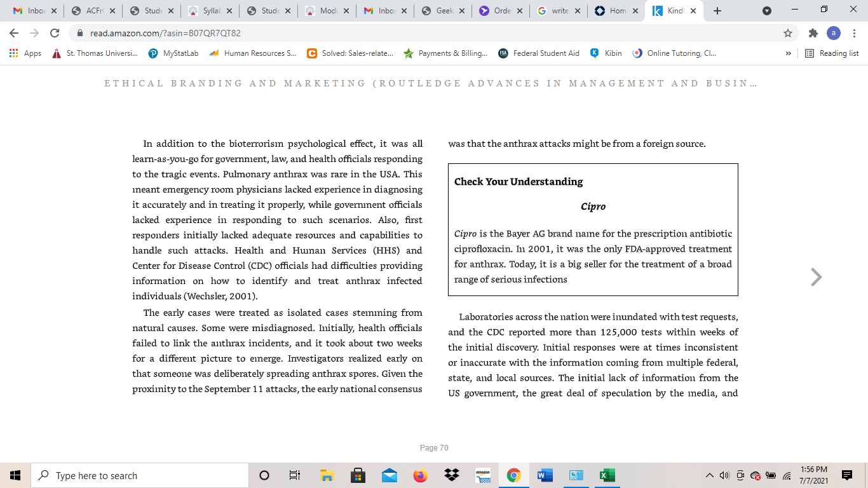
Task: Open the Payments & Billing bookmark
Action: tap(446, 53)
